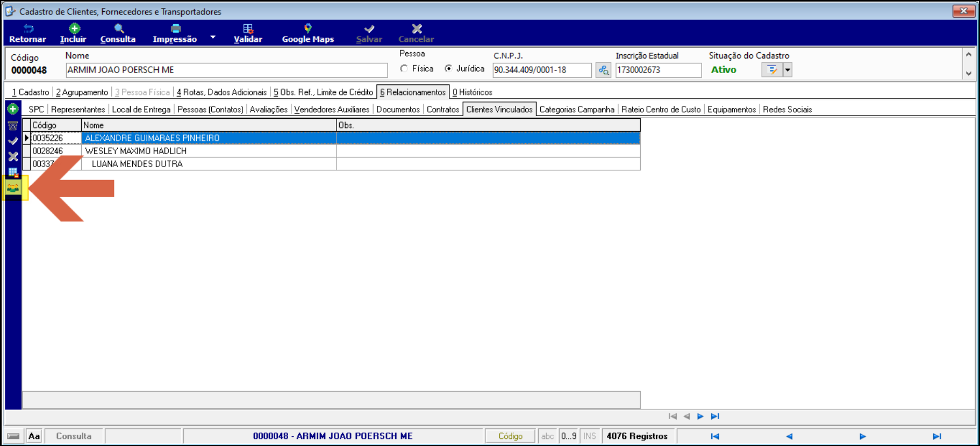Image resolution: width=980 pixels, height=446 pixels.
Task: Go to next row in grid navigator
Action: 700,416
